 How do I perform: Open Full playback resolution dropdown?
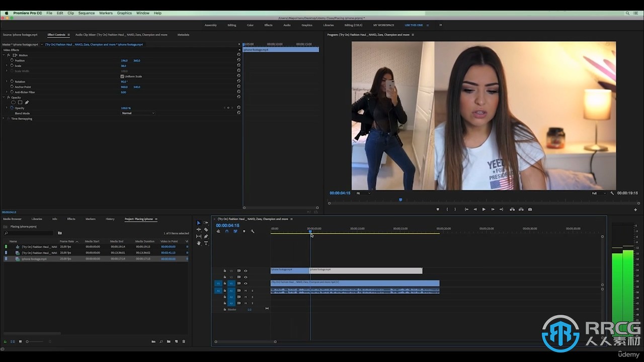click(x=599, y=193)
